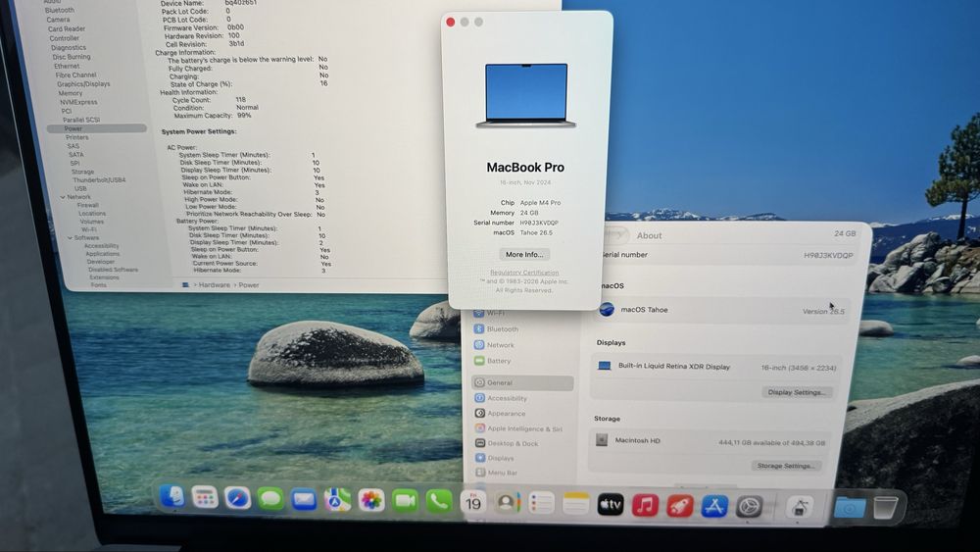The width and height of the screenshot is (980, 552).
Task: Click the 'Cycle Count: 118' row
Action: point(209,99)
